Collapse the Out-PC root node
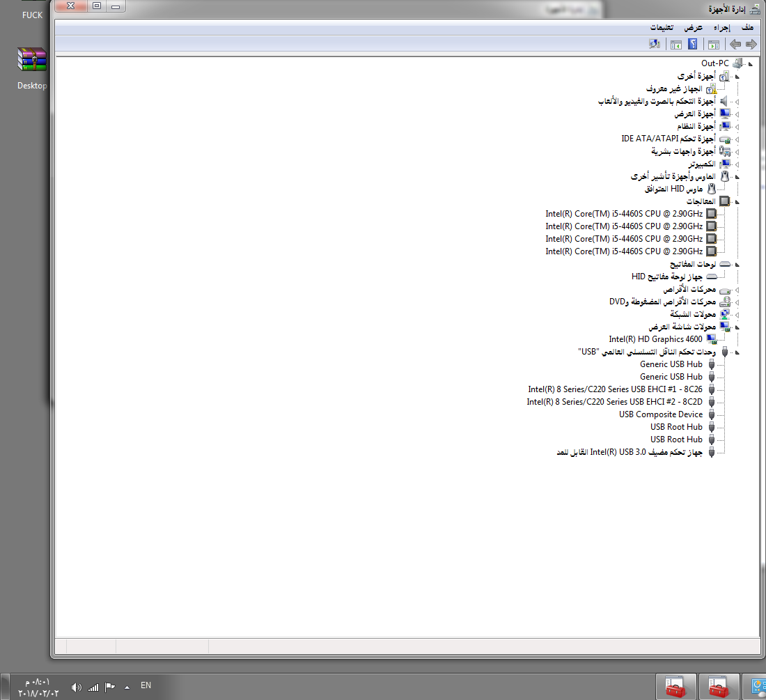The height and width of the screenshot is (700, 766). [x=751, y=63]
